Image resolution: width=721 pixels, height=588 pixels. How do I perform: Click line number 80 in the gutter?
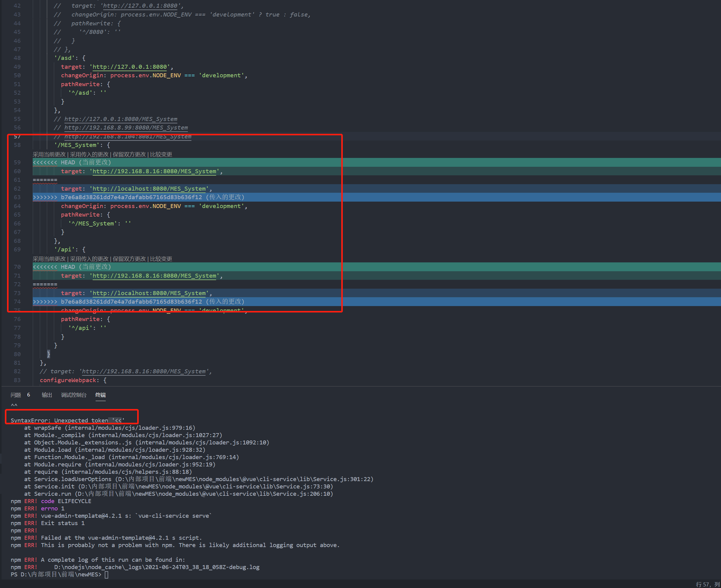tap(17, 354)
